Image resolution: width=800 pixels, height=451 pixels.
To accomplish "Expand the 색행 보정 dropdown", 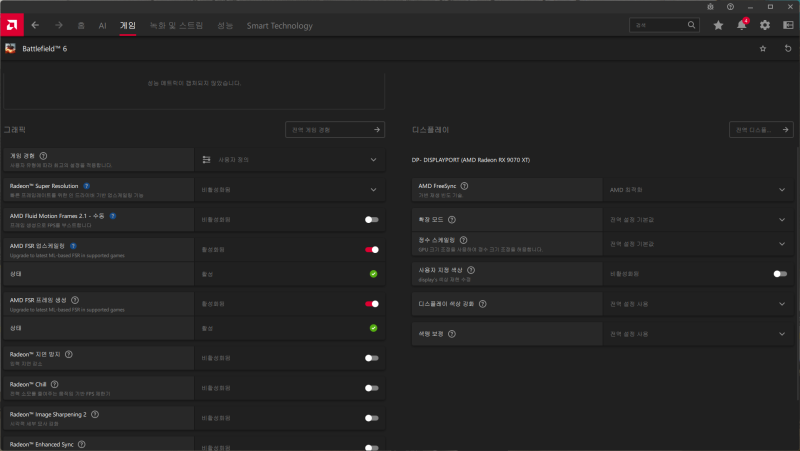I will coord(781,333).
